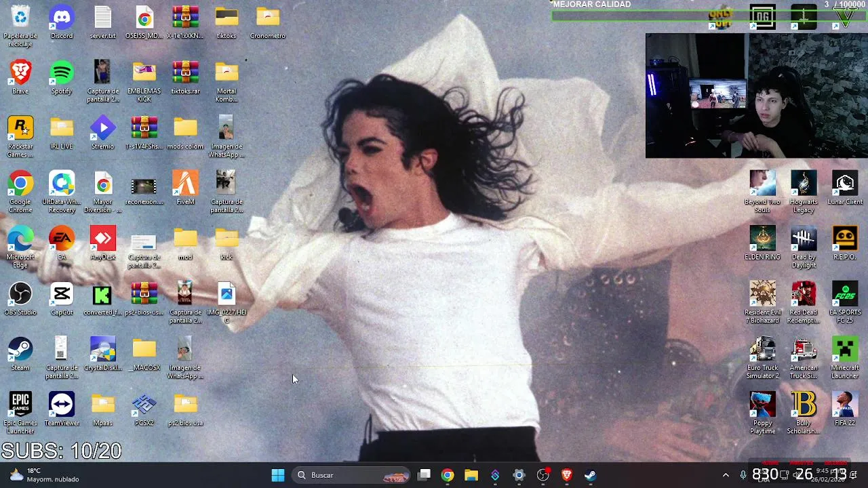This screenshot has width=868, height=488.
Task: Open TeamViewer from the desktop
Action: pyautogui.click(x=62, y=409)
